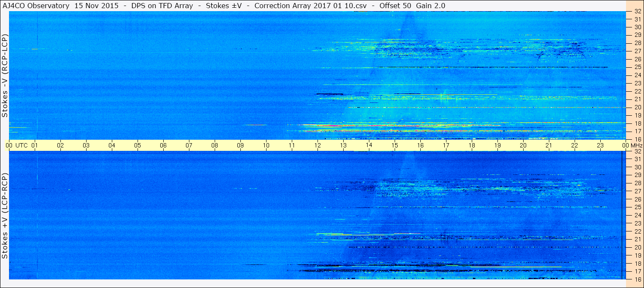The width and height of the screenshot is (644, 288).
Task: Click the 06 hour label on time axis
Action: 163,145
